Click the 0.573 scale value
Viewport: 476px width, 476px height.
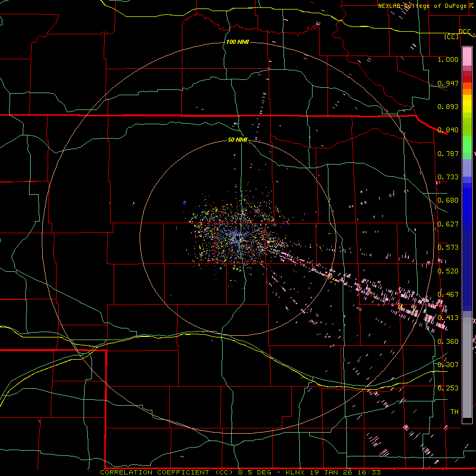pos(448,248)
